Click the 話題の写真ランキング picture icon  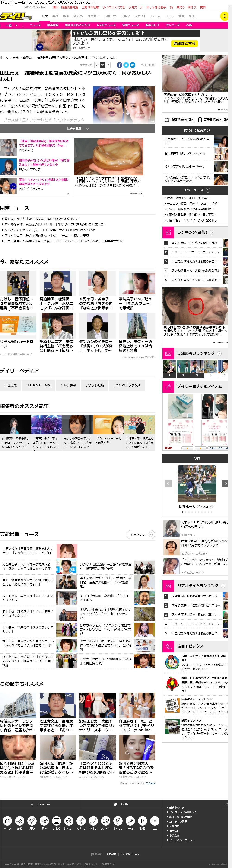click(168, 353)
